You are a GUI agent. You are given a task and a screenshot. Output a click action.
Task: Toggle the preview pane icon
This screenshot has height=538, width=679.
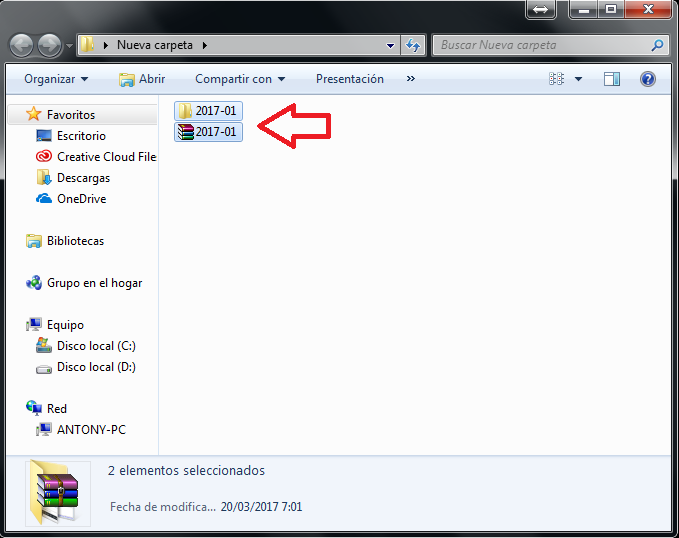[x=612, y=79]
